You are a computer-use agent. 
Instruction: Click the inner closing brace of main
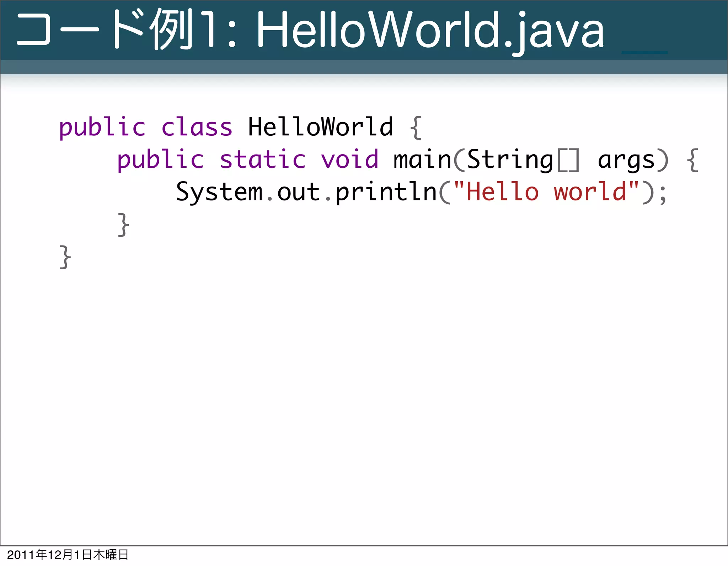pos(123,225)
